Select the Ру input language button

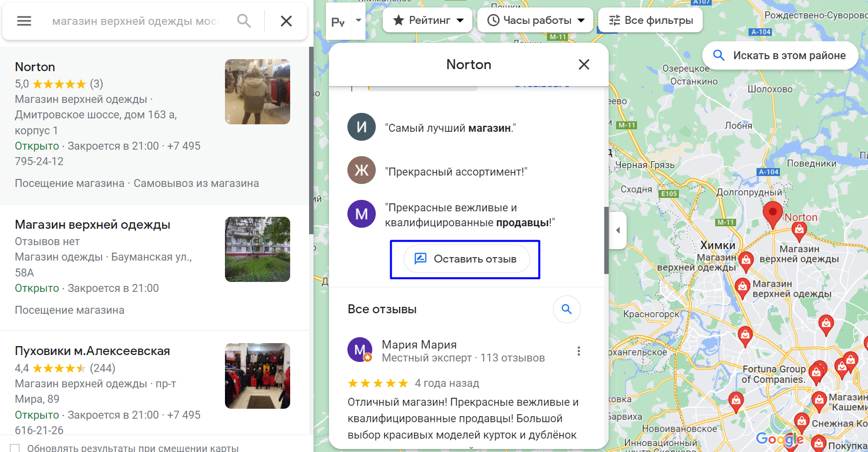[338, 22]
